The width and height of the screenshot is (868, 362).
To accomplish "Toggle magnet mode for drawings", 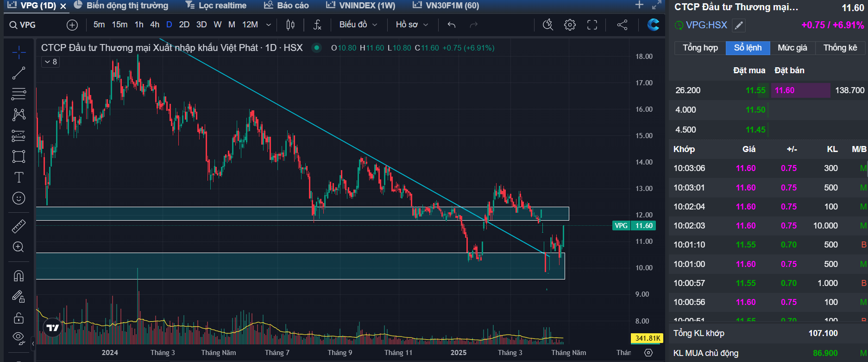I will click(x=19, y=276).
